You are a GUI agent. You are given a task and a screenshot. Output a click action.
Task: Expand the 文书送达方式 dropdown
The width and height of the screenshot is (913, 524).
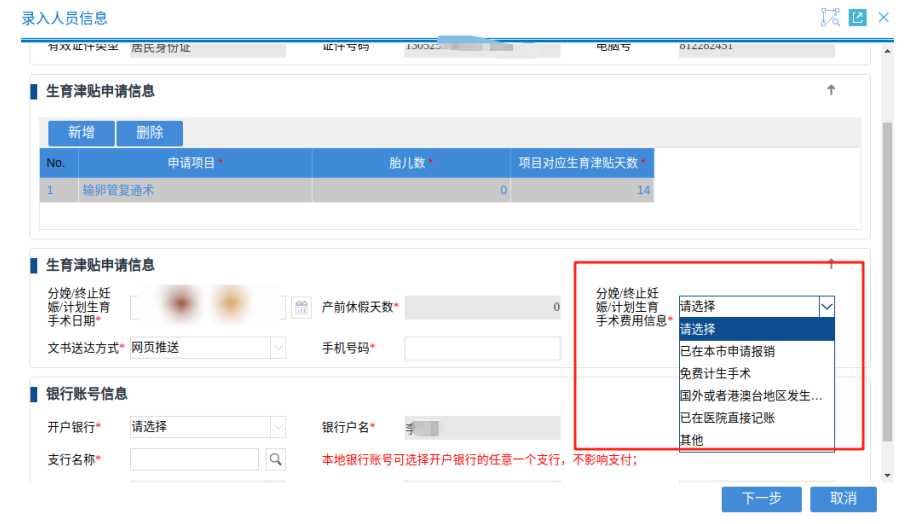[277, 348]
